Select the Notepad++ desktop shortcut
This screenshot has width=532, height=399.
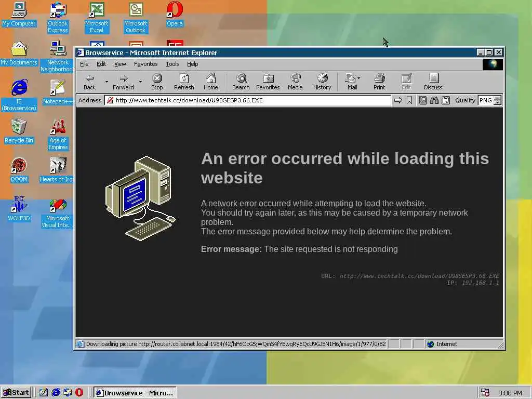pos(58,92)
